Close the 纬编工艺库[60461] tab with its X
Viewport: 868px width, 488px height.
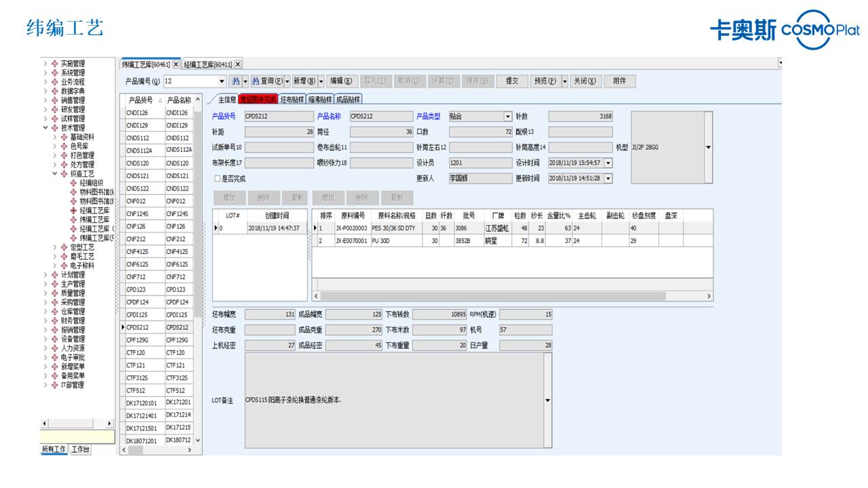[176, 64]
